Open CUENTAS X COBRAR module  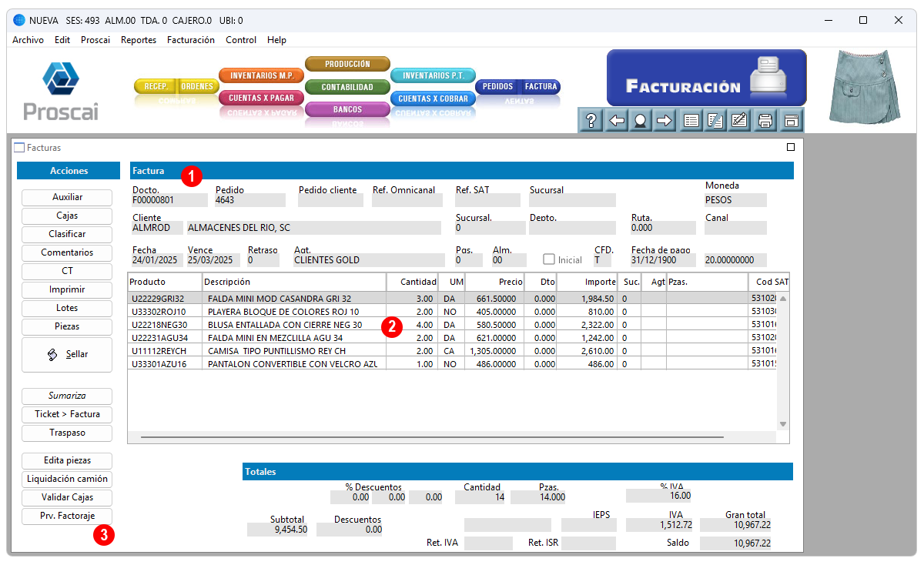click(x=433, y=99)
